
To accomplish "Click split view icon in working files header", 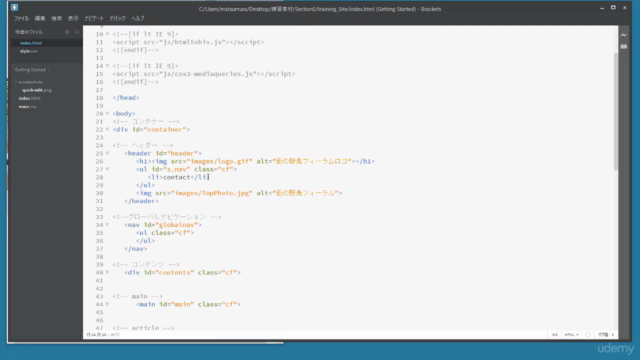I will point(77,32).
